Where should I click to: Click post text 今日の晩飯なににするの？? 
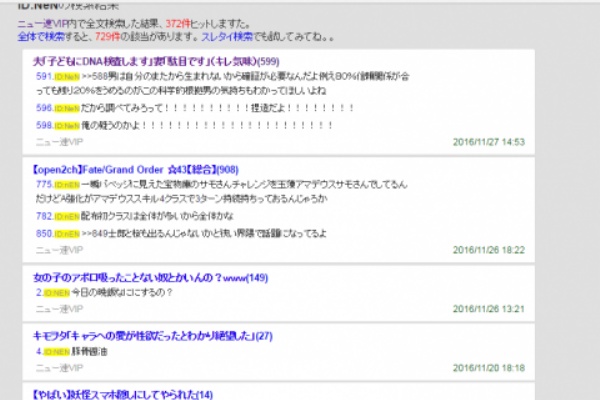point(122,293)
